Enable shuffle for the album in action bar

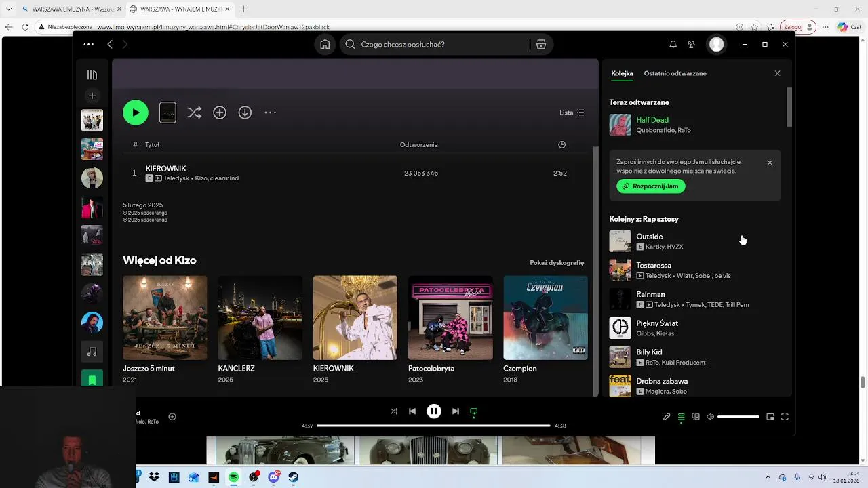194,113
